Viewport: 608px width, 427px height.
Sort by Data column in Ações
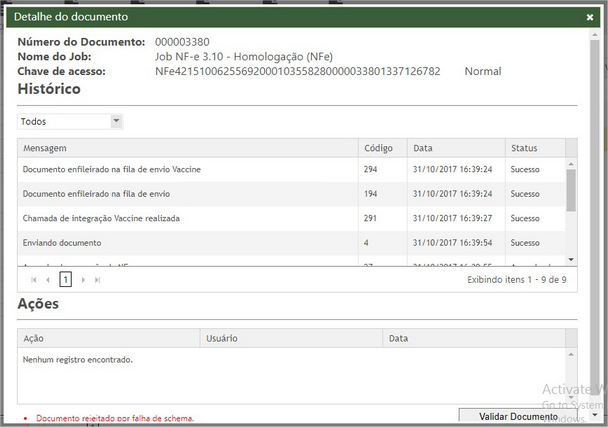click(x=474, y=338)
